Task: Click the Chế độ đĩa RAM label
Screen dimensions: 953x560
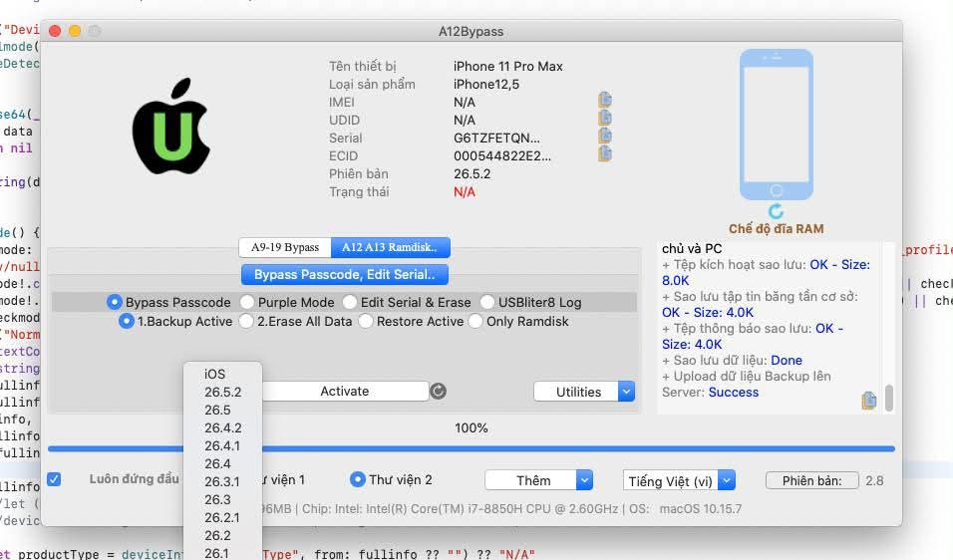Action: (777, 229)
